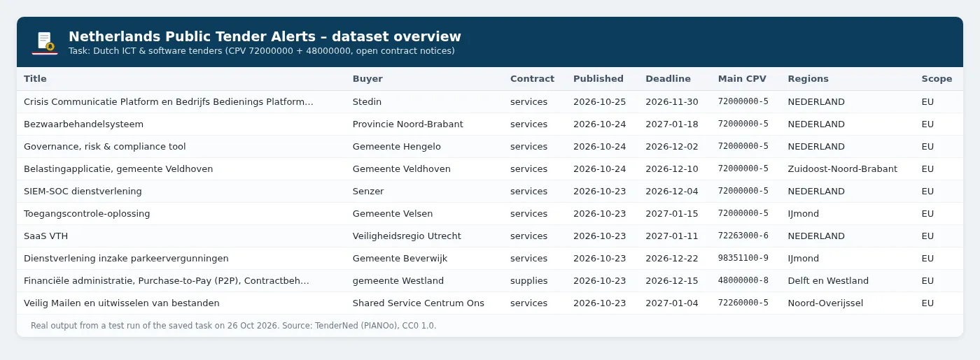980x360 pixels.
Task: Click deadline 2027-01-15
Action: [672, 214]
